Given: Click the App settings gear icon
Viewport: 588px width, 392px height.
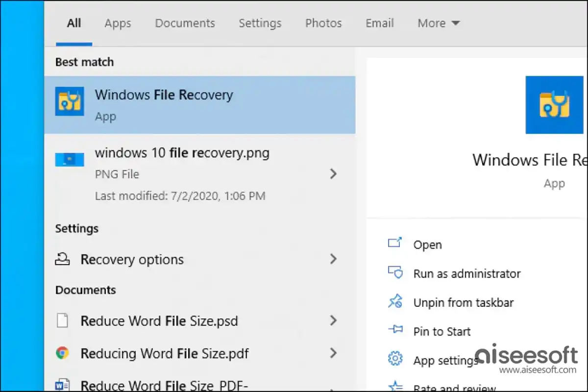Looking at the screenshot, I should point(394,359).
